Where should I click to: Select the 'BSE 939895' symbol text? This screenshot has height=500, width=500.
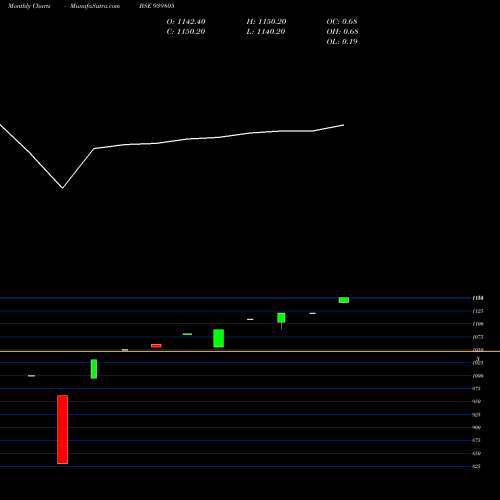tap(157, 6)
